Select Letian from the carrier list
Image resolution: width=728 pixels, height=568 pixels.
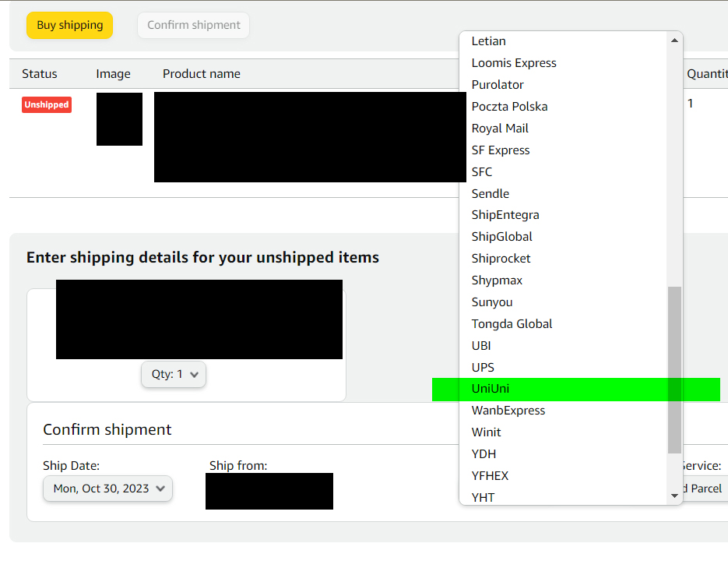click(x=563, y=41)
